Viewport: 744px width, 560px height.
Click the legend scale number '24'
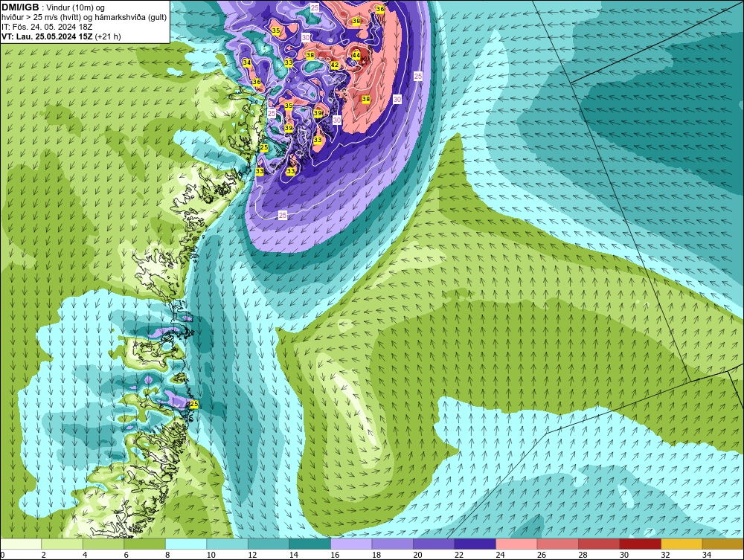[500, 555]
